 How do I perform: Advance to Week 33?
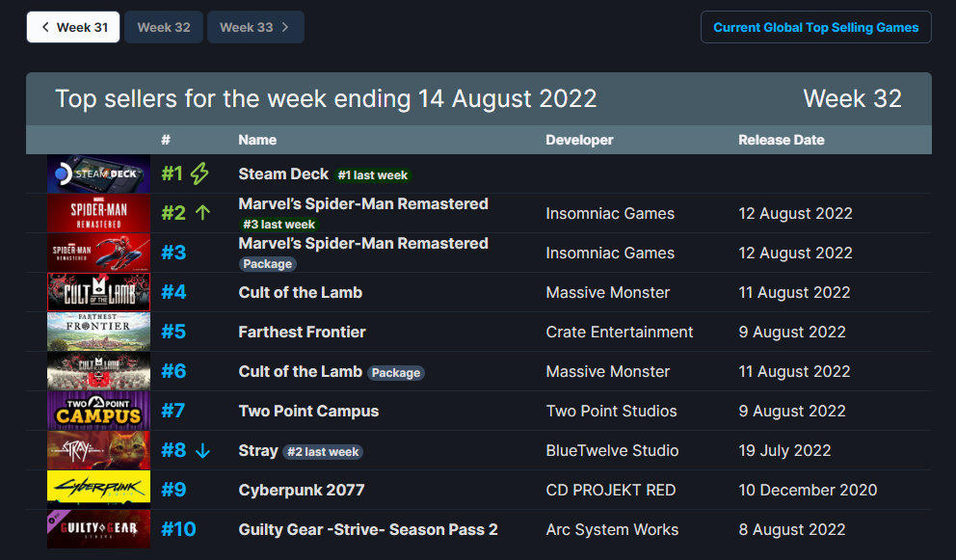point(255,27)
